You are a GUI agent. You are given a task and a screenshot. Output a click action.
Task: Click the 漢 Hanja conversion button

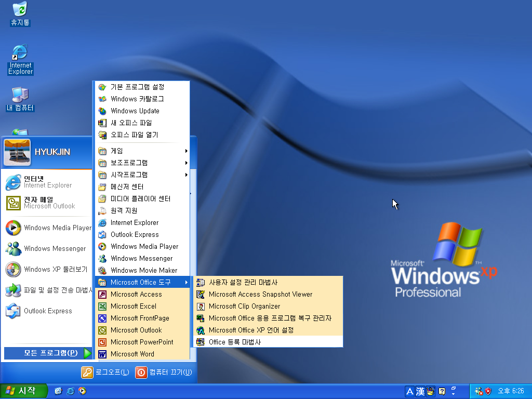[420, 392]
